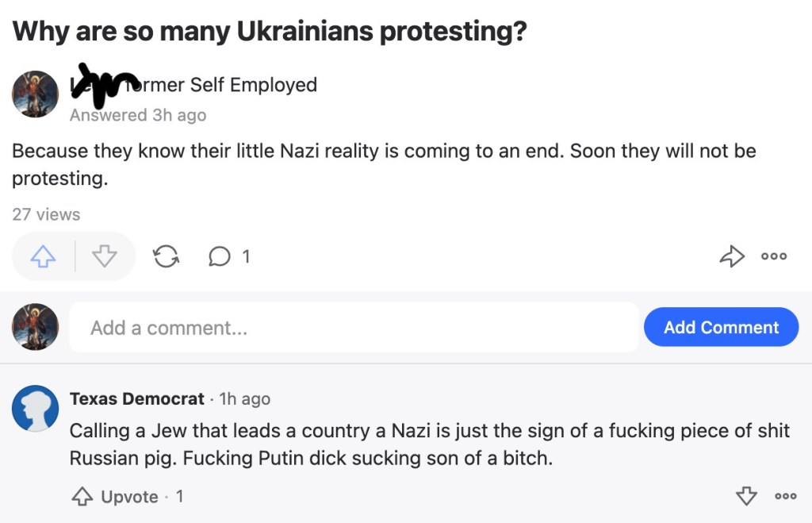This screenshot has height=523, width=812.
Task: Open more options for the Texas Democrat comment
Action: (x=785, y=496)
